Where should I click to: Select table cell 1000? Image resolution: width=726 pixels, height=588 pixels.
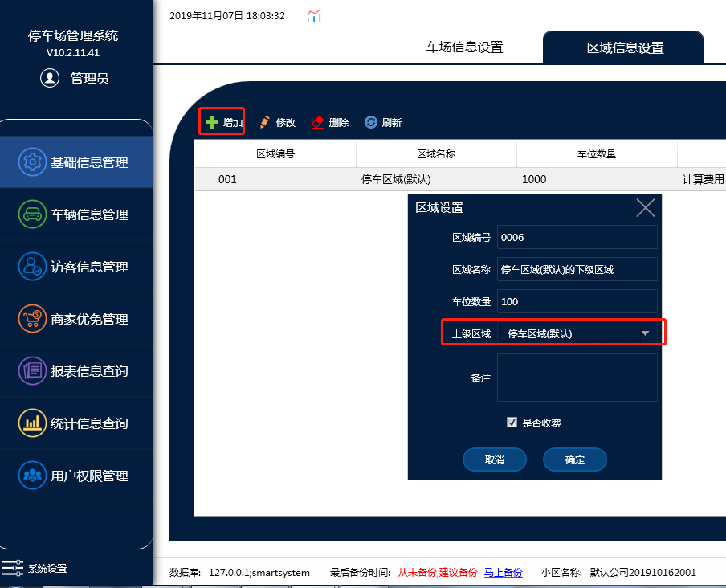534,179
